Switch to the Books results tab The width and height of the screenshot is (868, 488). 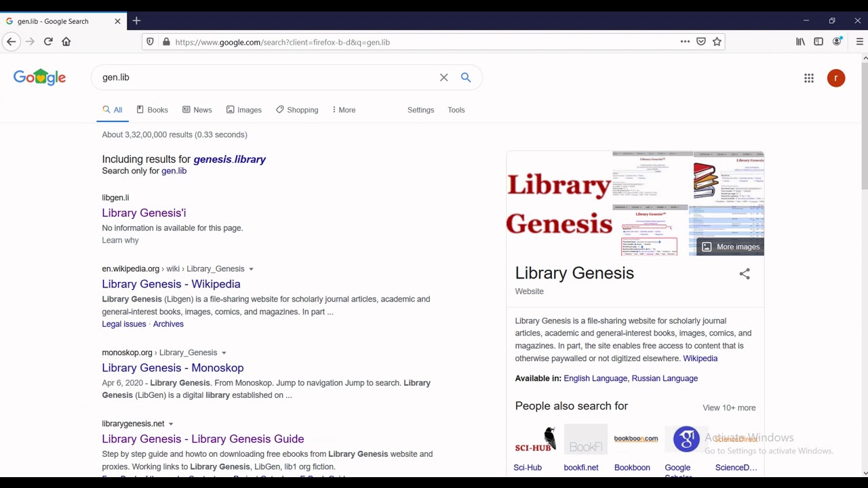152,110
